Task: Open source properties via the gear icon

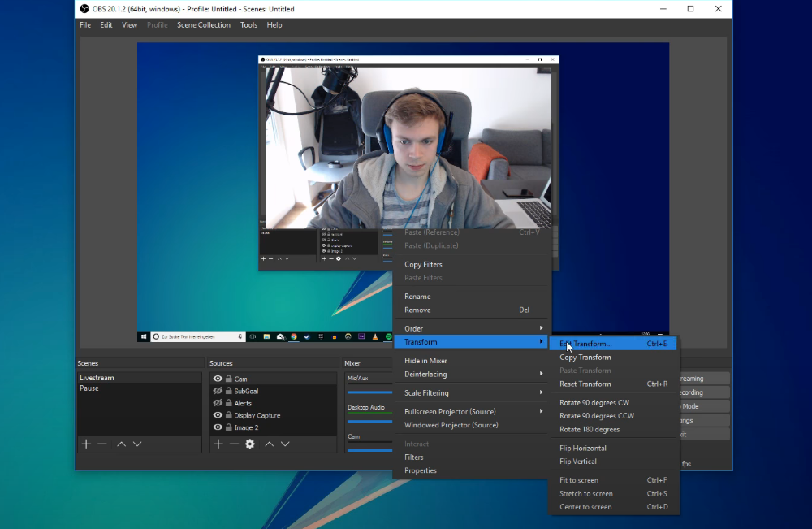Action: [x=250, y=444]
